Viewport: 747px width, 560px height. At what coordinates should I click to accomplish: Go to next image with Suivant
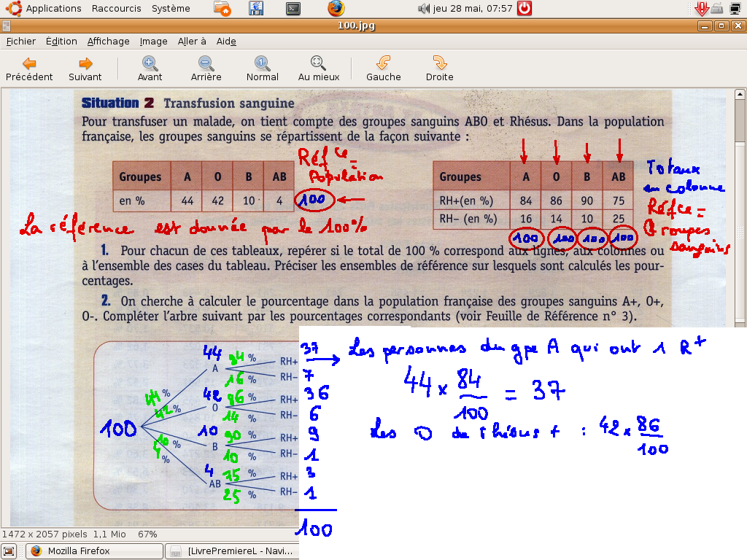click(85, 69)
